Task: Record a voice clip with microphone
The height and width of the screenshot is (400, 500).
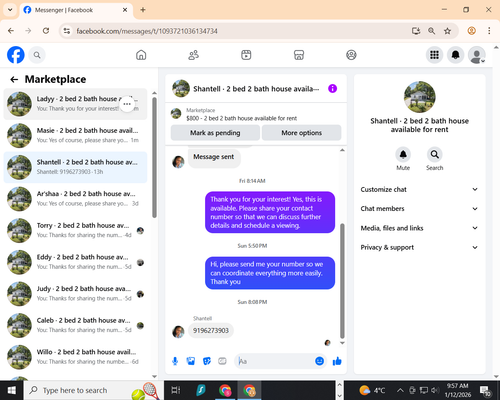Action: (x=175, y=361)
